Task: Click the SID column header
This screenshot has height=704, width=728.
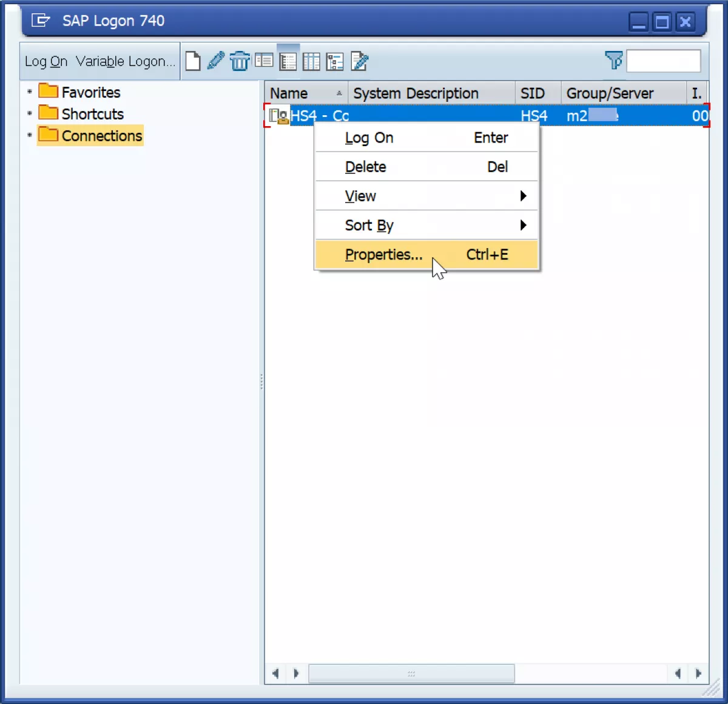Action: pyautogui.click(x=538, y=93)
